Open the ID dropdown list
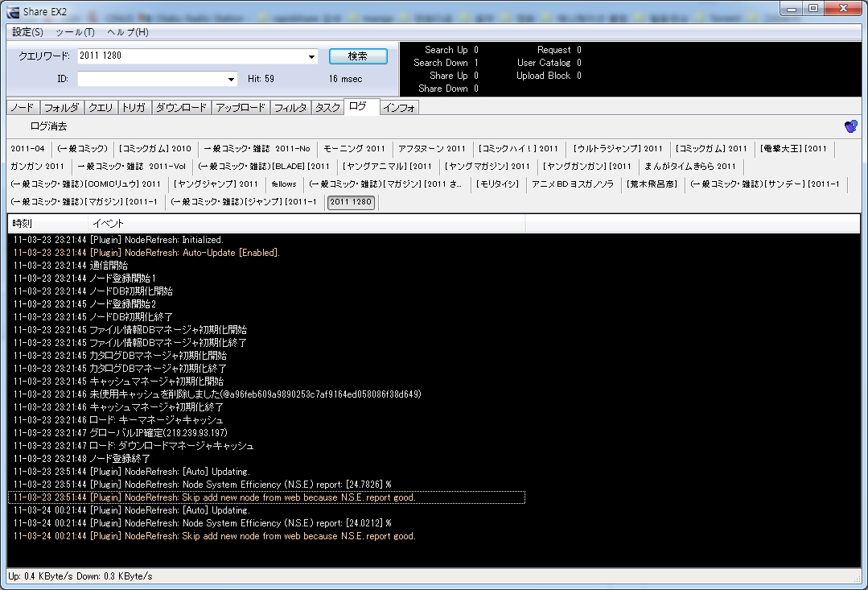This screenshot has height=590, width=868. (232, 79)
